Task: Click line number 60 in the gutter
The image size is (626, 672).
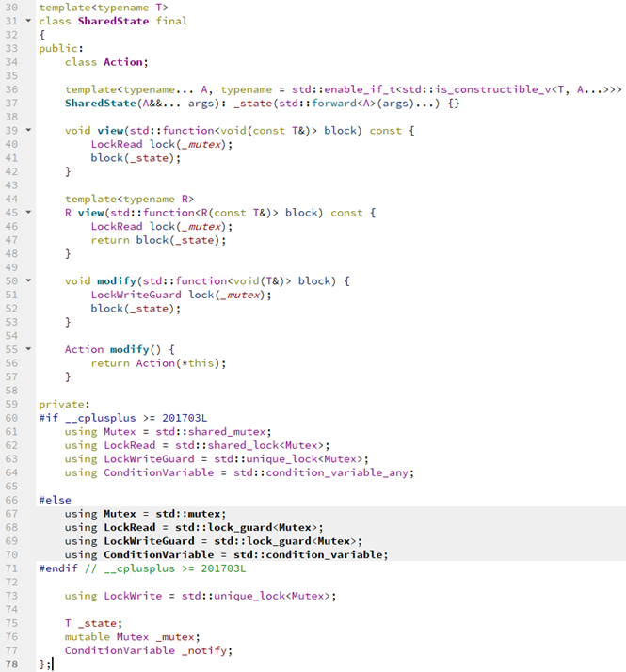Action: 11,418
